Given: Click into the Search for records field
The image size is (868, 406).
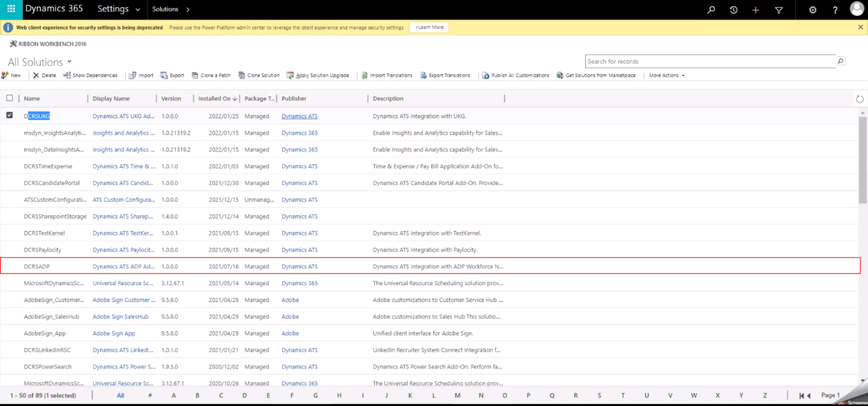Looking at the screenshot, I should pyautogui.click(x=710, y=61).
